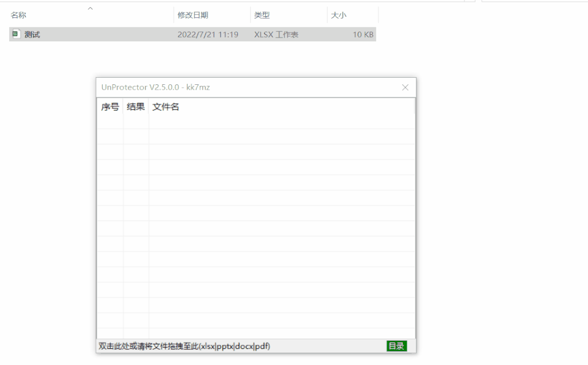Click the first empty row in UnProtector list
Viewport: 588px width, 365px height.
pyautogui.click(x=256, y=121)
